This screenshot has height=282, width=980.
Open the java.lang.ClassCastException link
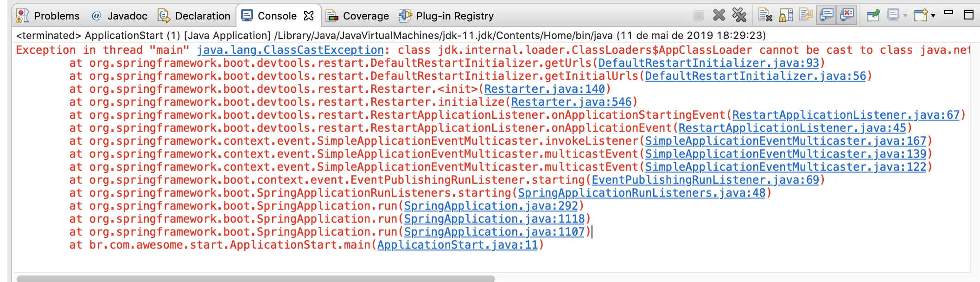tap(290, 50)
